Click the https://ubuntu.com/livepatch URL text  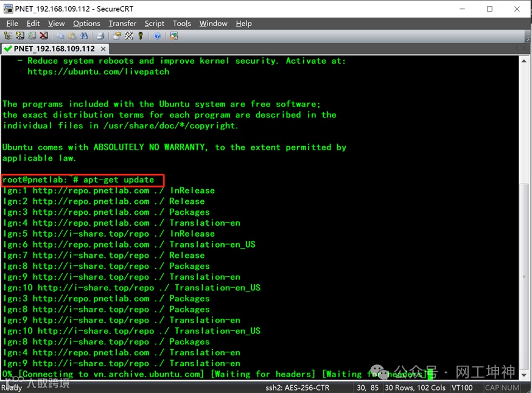tap(99, 72)
